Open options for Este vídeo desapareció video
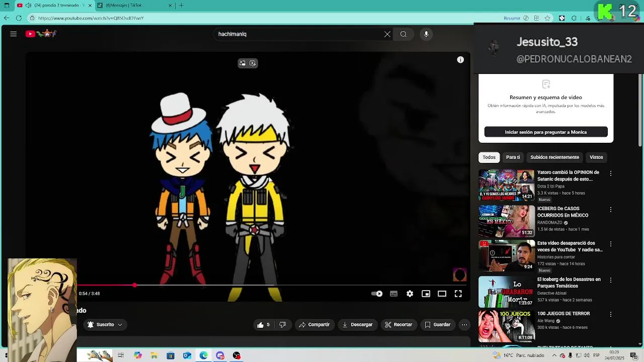This screenshot has height=362, width=644. tap(611, 244)
